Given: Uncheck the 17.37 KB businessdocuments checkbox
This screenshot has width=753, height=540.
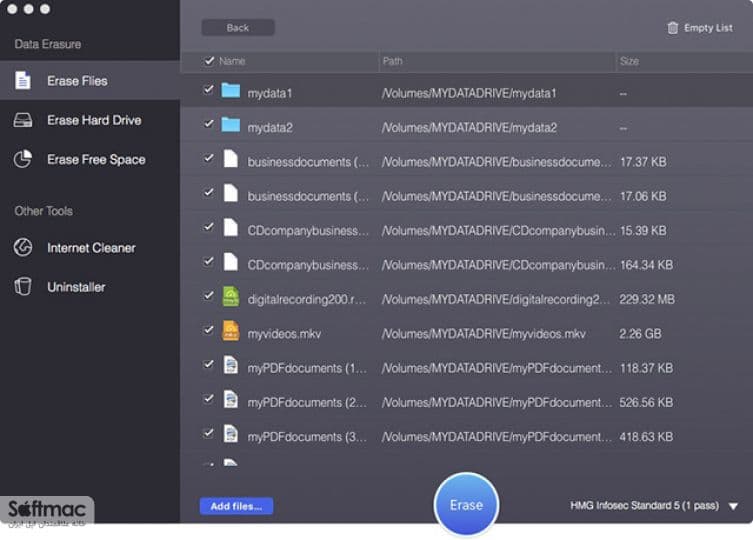Looking at the screenshot, I should pyautogui.click(x=208, y=158).
